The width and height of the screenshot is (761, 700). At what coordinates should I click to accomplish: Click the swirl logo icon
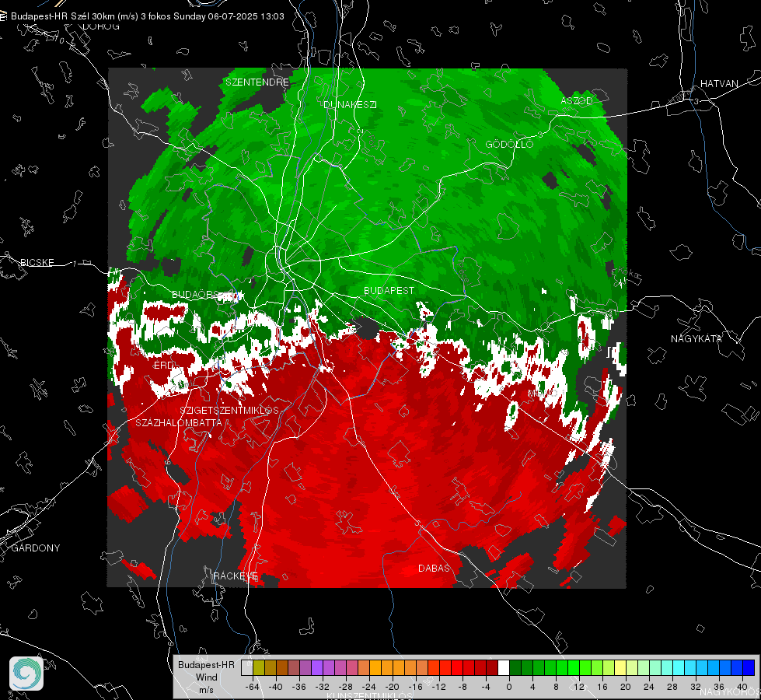26,674
